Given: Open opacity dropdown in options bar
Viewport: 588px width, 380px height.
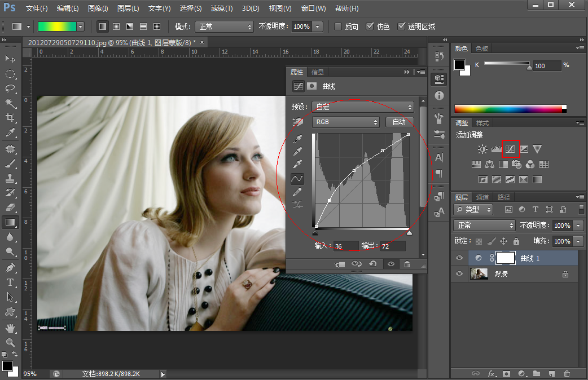Looking at the screenshot, I should 318,26.
